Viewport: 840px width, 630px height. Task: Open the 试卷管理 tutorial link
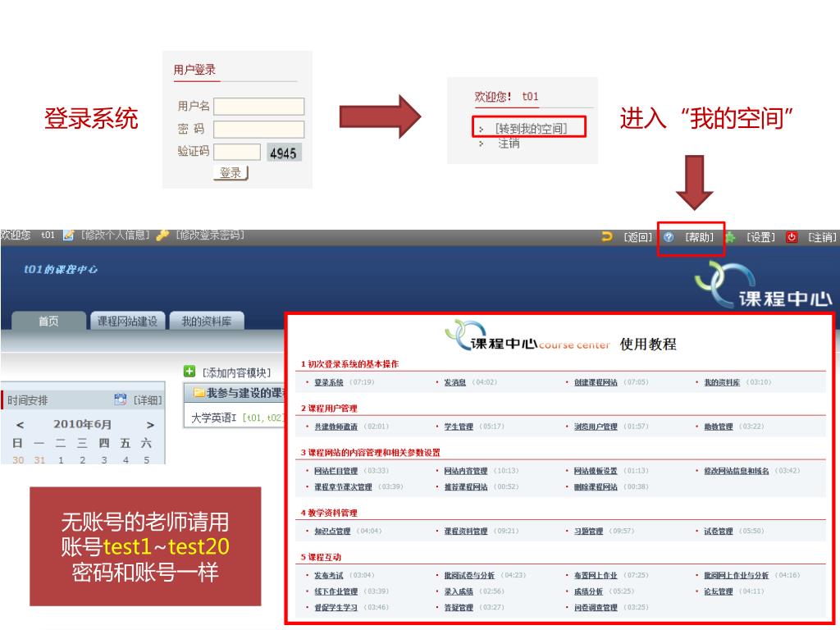point(719,532)
